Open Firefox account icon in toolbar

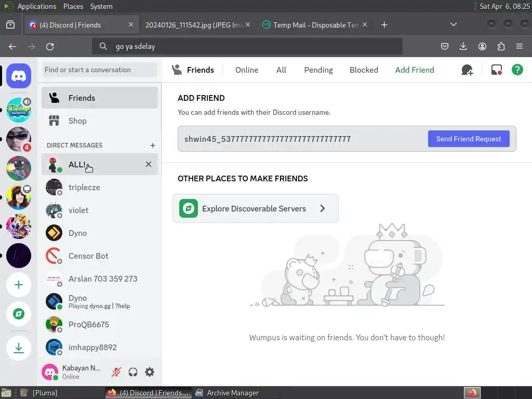pyautogui.click(x=482, y=46)
